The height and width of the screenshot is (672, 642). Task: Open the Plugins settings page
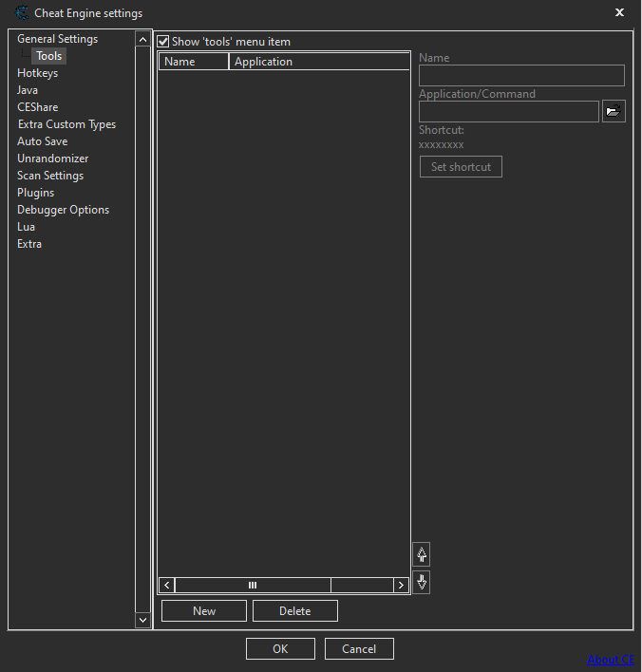click(x=35, y=193)
